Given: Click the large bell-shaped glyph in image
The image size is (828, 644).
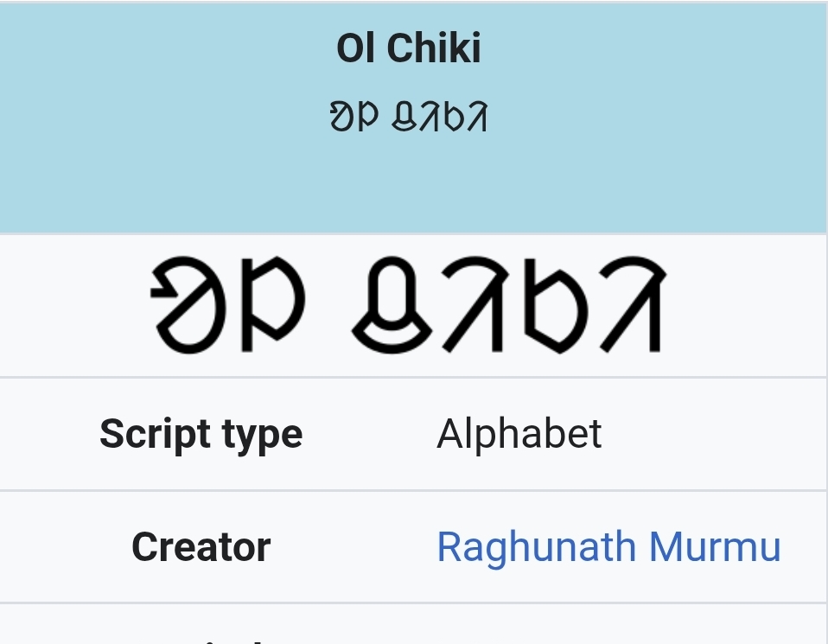Looking at the screenshot, I should (392, 309).
